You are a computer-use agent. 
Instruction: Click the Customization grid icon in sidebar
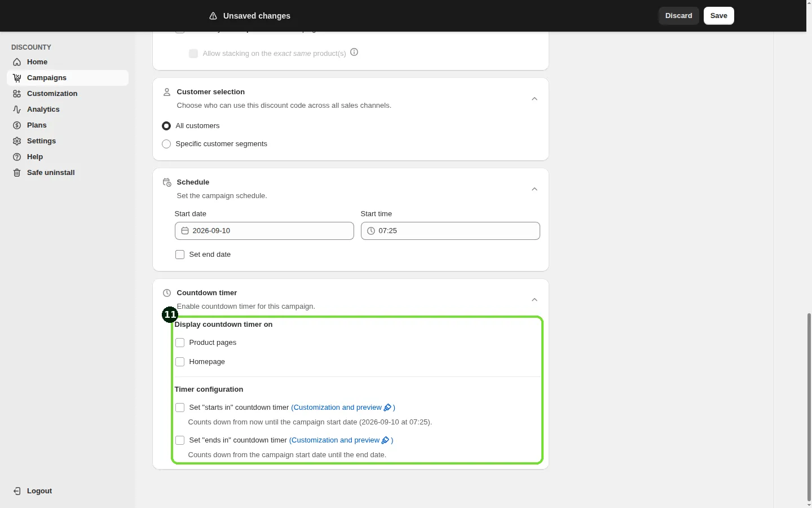coord(17,94)
